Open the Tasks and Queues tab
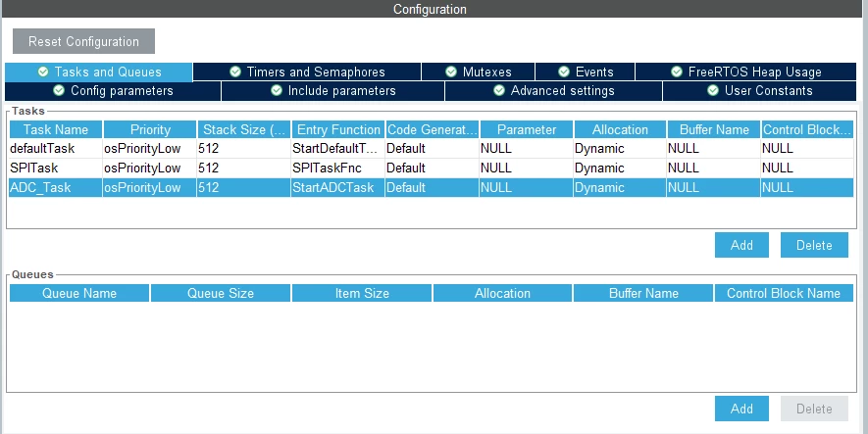The image size is (868, 434). [x=98, y=72]
